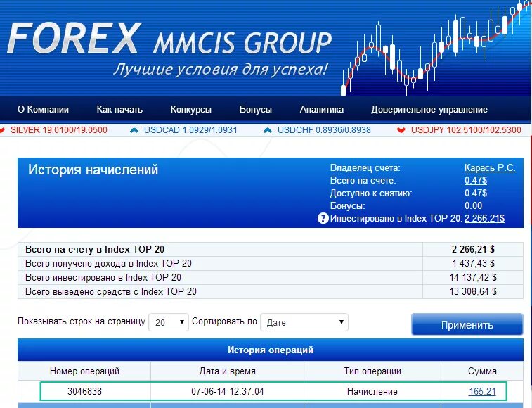Click the Начисление operation type cell
Image resolution: width=532 pixels, height=408 pixels.
[x=372, y=391]
